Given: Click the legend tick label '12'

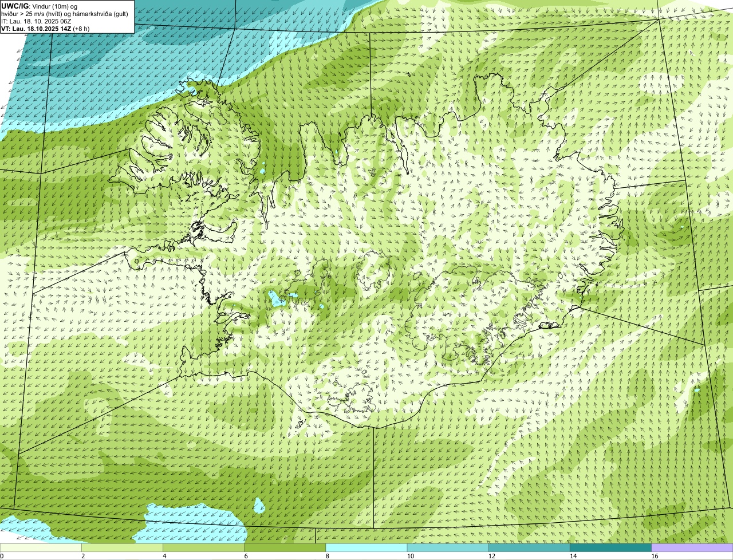Looking at the screenshot, I should click(x=491, y=556).
